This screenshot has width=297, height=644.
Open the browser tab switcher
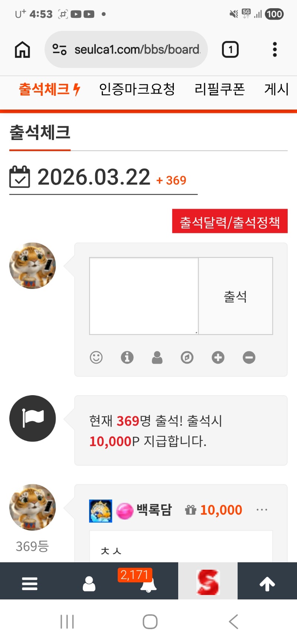coord(230,49)
